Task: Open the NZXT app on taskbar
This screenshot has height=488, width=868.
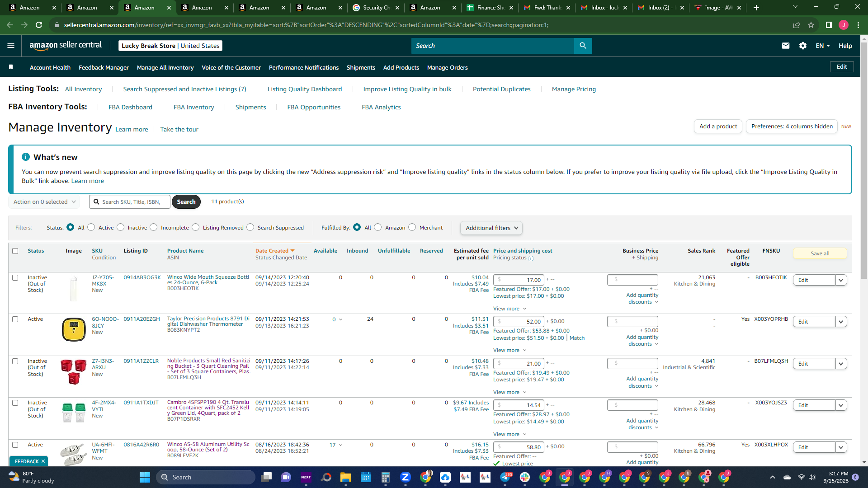Action: point(306,477)
